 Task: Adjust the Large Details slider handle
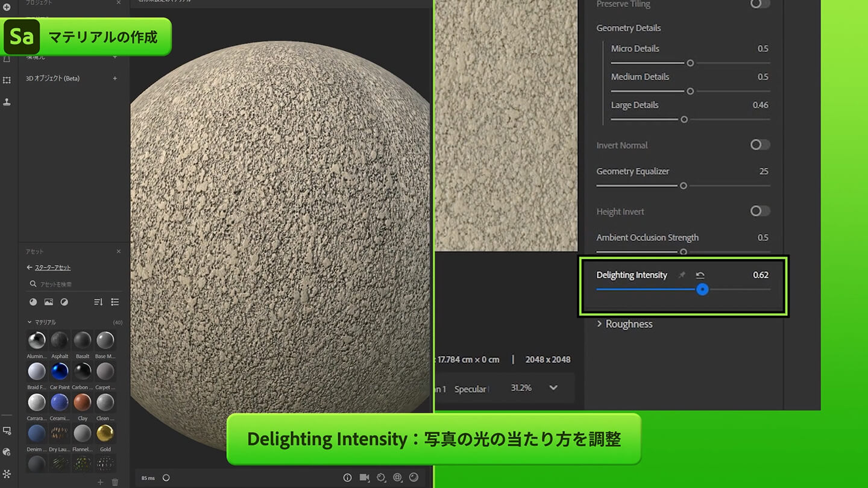point(684,119)
